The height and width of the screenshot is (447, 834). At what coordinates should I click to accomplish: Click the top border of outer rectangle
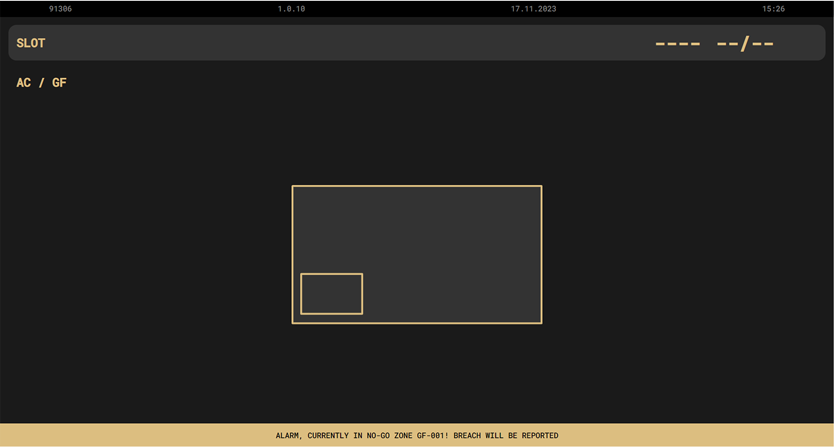click(x=417, y=186)
